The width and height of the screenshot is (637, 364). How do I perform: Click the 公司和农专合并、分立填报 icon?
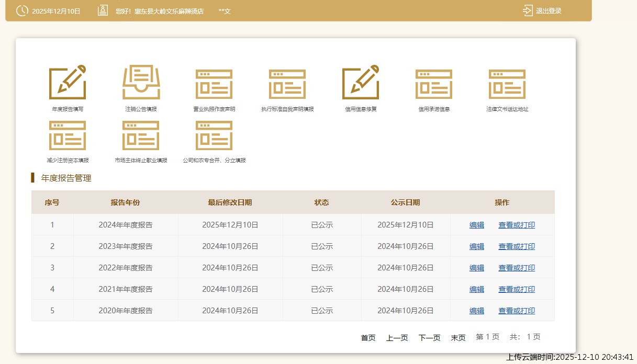click(214, 135)
